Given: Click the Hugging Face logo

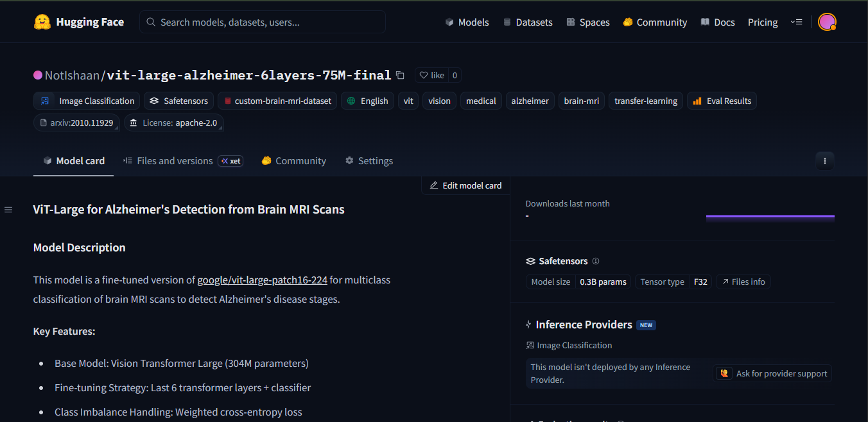Looking at the screenshot, I should pos(78,22).
